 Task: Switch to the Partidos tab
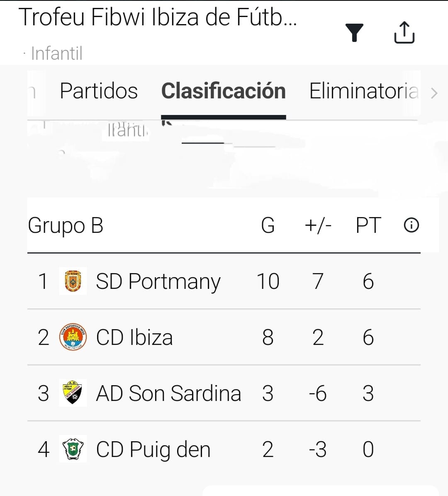pyautogui.click(x=99, y=91)
